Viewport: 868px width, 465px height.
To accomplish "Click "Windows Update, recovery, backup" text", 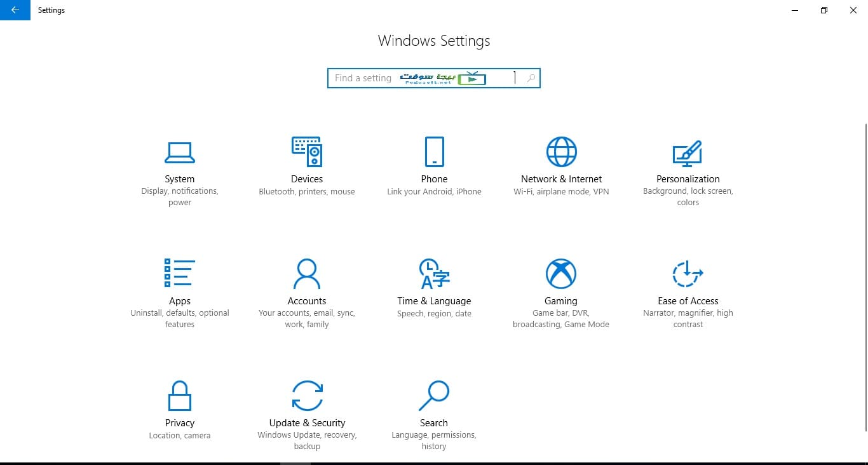I will point(307,441).
